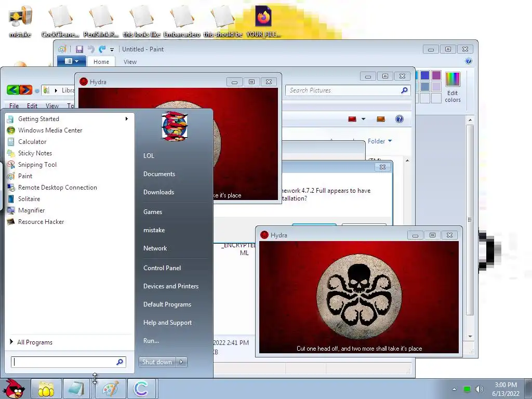Click the Search Pictures field
The height and width of the screenshot is (399, 532).
(347, 90)
